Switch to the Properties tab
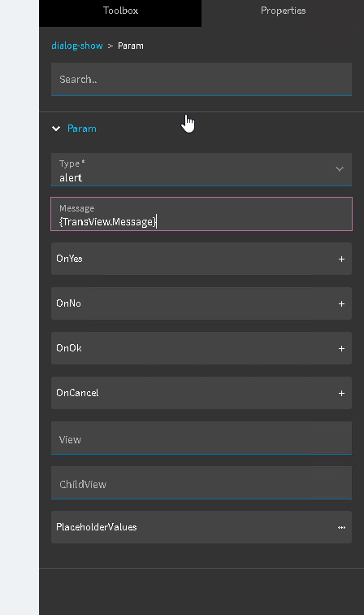364x615 pixels. pos(283,11)
